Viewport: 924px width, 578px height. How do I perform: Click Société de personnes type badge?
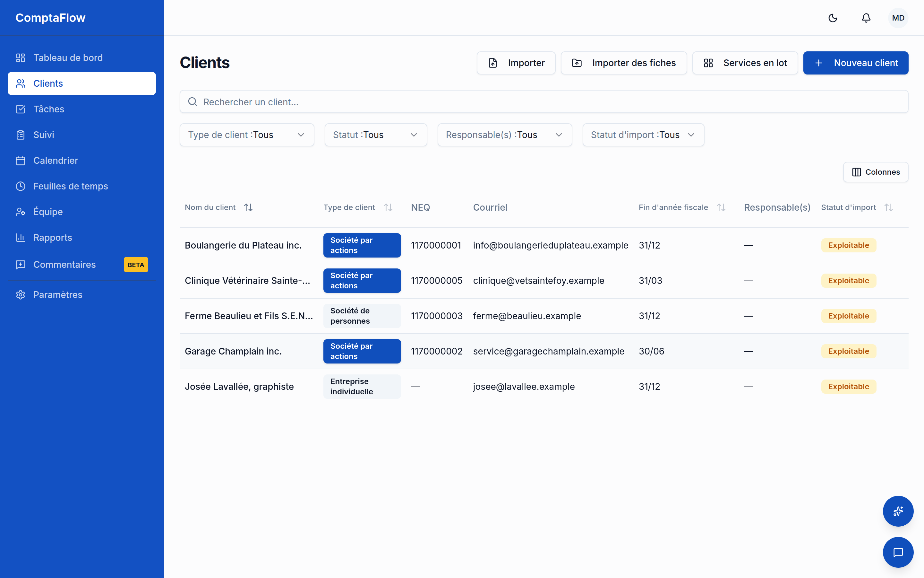pyautogui.click(x=362, y=316)
